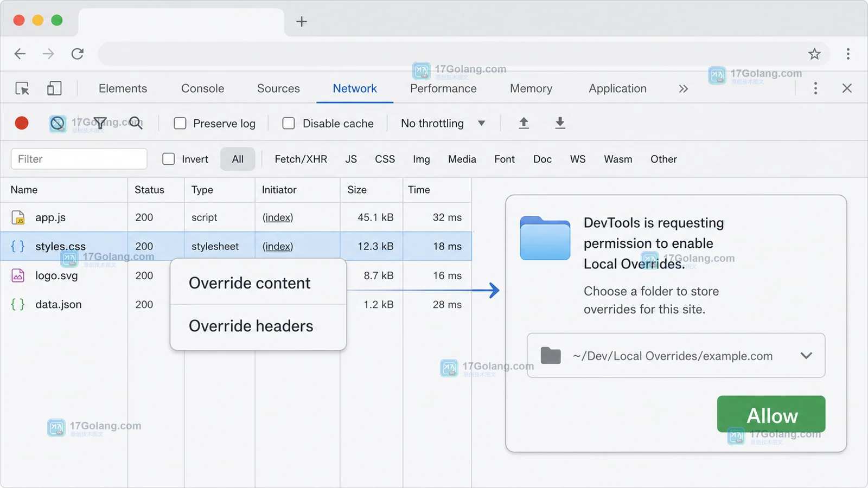The height and width of the screenshot is (488, 868).
Task: Select the All filter type
Action: coord(238,159)
